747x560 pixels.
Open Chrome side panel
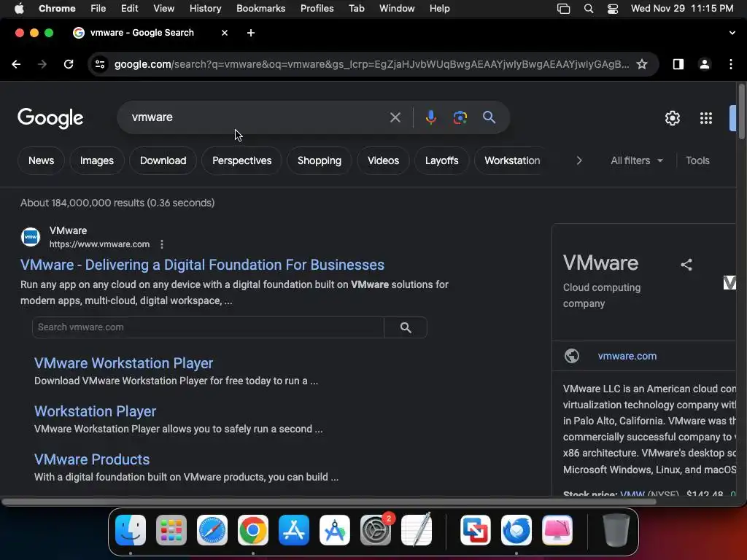(678, 64)
